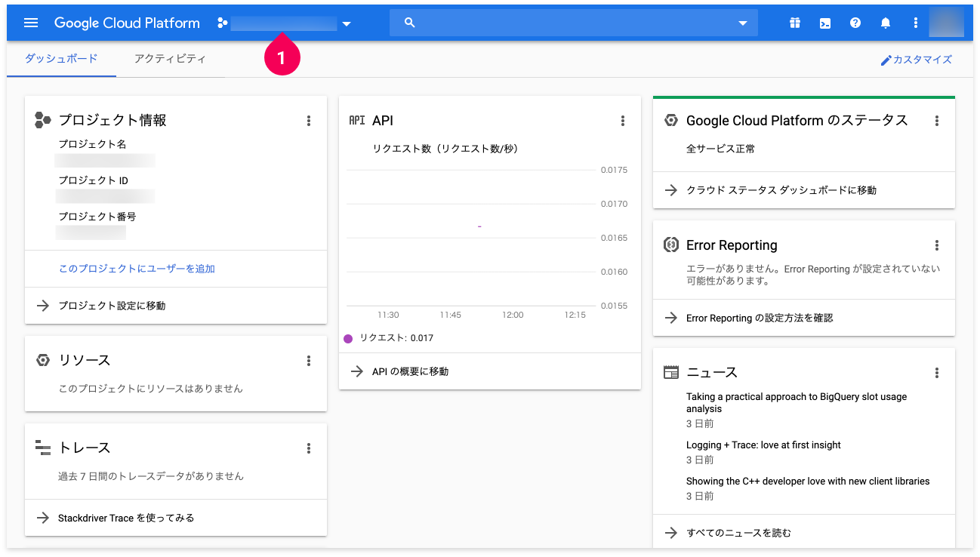Open C++ developer client libraries article
Screen dimensions: 980x557
pos(808,482)
